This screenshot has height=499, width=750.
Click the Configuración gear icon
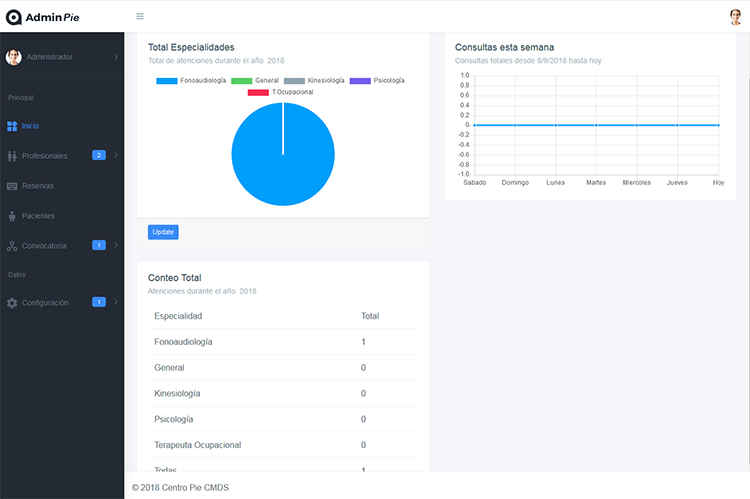pos(12,303)
